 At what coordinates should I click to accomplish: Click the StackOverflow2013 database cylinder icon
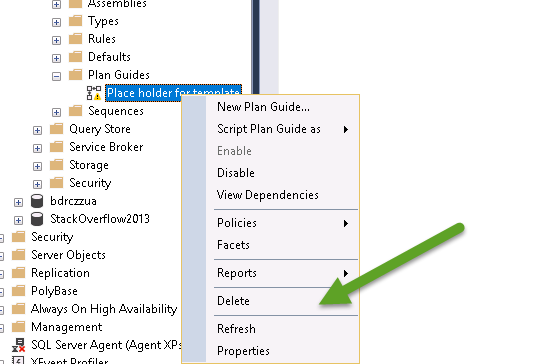click(37, 219)
